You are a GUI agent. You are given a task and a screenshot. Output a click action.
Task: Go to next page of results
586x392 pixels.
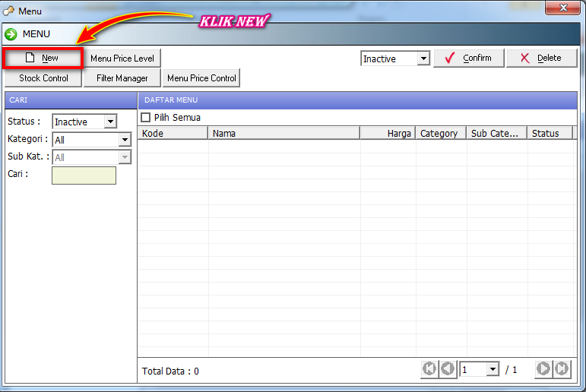point(543,369)
